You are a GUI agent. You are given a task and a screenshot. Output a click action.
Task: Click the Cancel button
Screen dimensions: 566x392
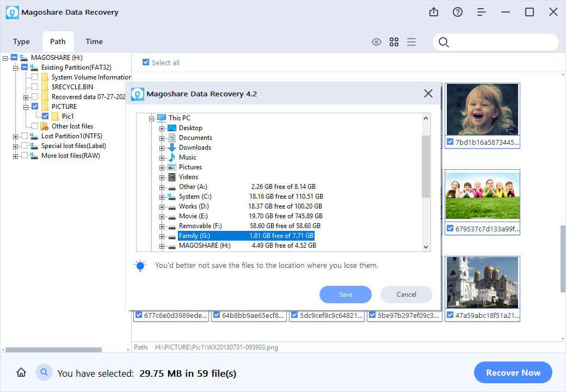(407, 295)
